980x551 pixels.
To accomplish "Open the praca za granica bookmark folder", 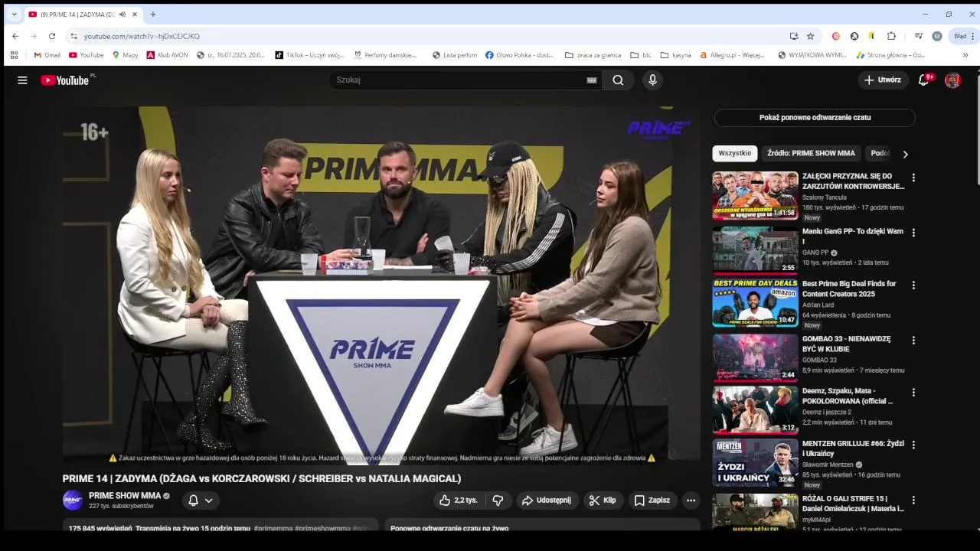I will 593,55.
